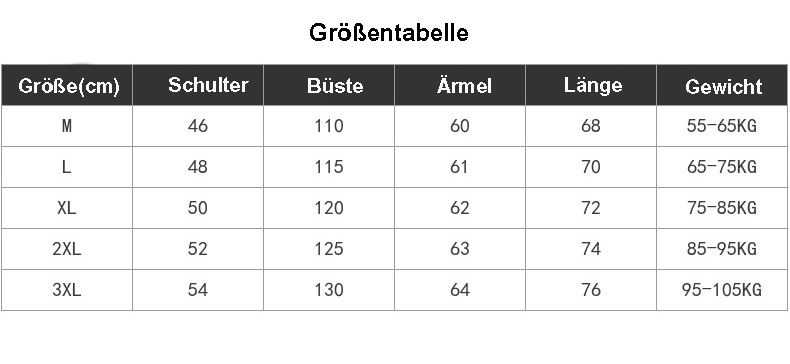Select the L size row label
The image size is (790, 364).
click(67, 167)
